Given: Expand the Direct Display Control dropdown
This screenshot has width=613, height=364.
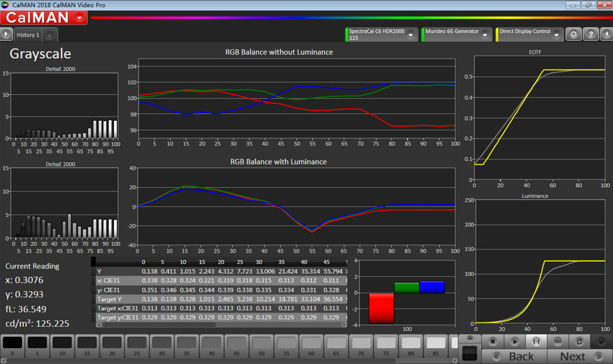Looking at the screenshot, I should 557,34.
